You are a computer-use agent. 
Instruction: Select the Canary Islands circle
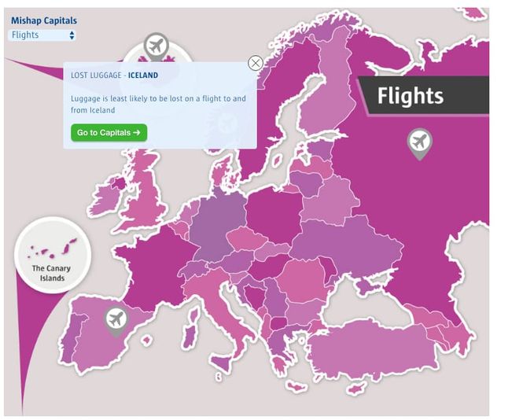(x=53, y=255)
